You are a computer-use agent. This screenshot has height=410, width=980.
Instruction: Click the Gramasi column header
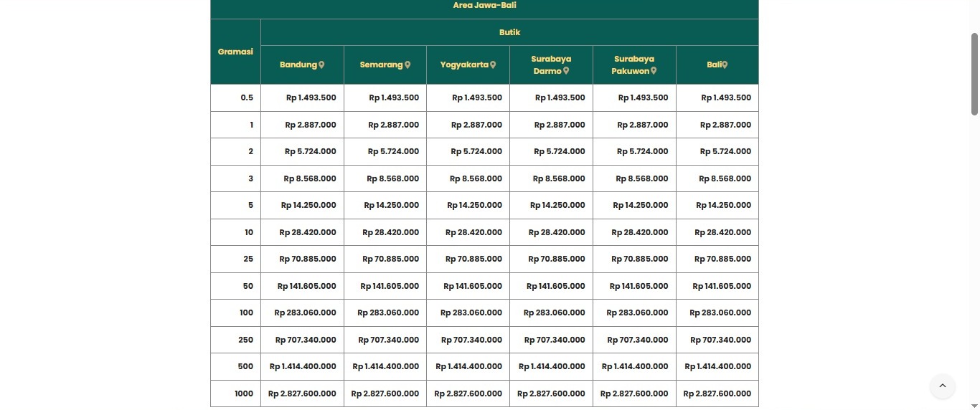point(235,52)
